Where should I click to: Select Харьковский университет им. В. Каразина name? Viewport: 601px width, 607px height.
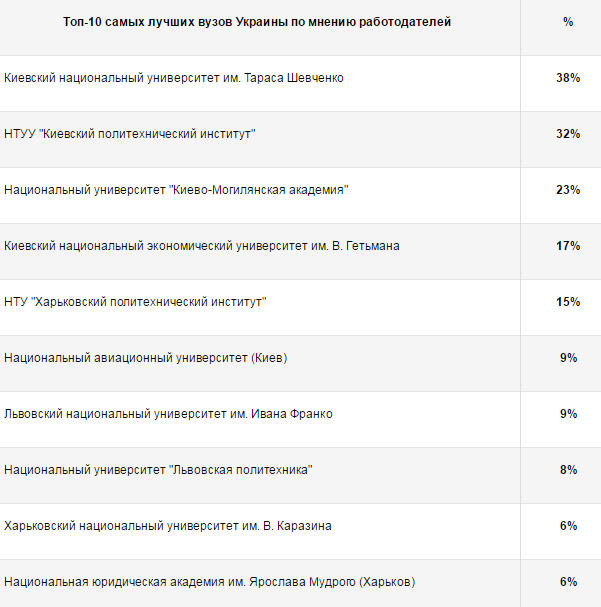coord(168,526)
